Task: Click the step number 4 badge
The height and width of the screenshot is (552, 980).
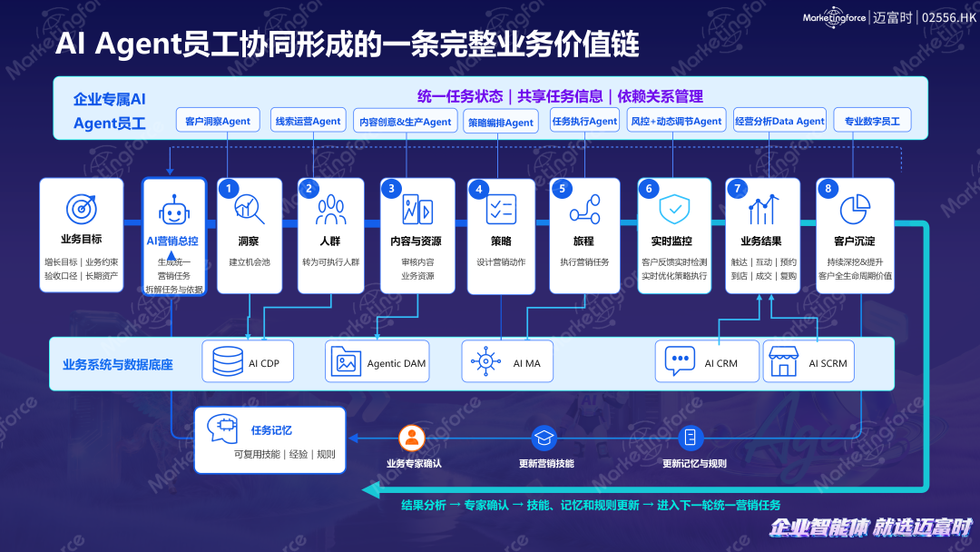Action: 479,189
